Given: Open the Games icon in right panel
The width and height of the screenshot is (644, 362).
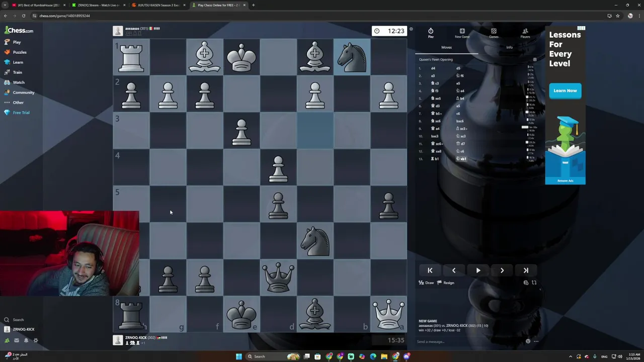Looking at the screenshot, I should [x=494, y=33].
